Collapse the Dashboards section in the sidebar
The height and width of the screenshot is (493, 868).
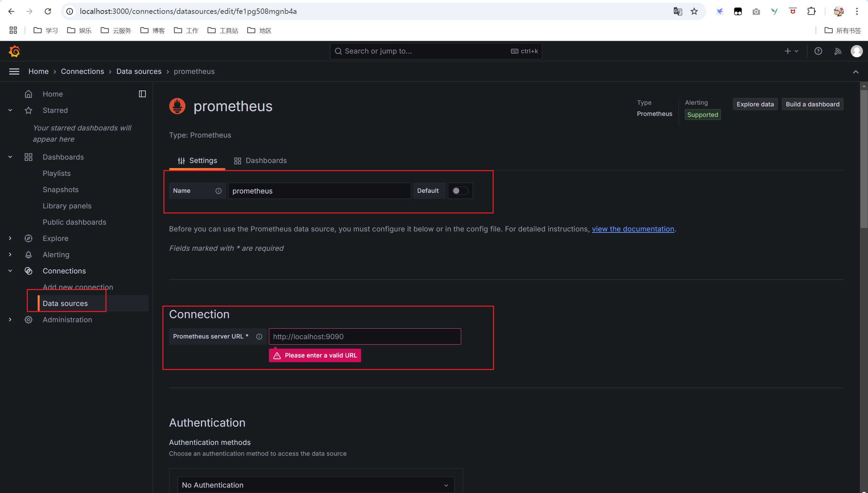click(10, 157)
